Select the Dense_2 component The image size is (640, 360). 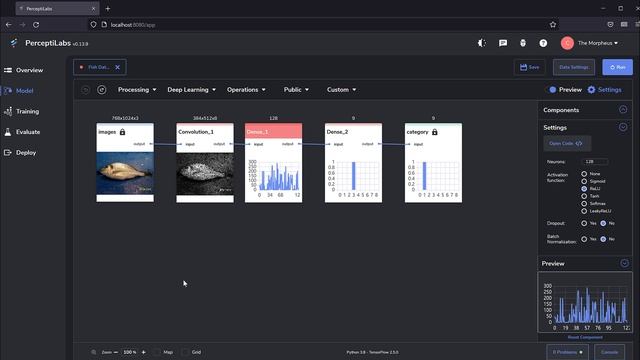353,162
